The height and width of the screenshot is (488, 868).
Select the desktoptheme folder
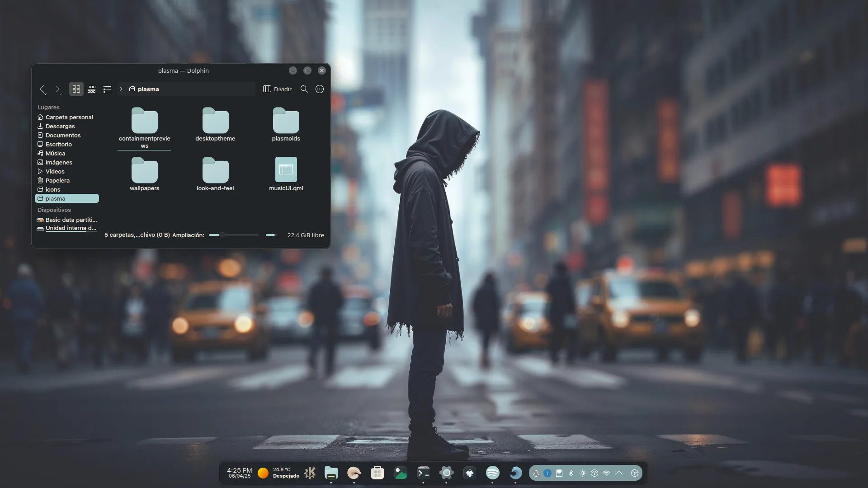pyautogui.click(x=215, y=125)
